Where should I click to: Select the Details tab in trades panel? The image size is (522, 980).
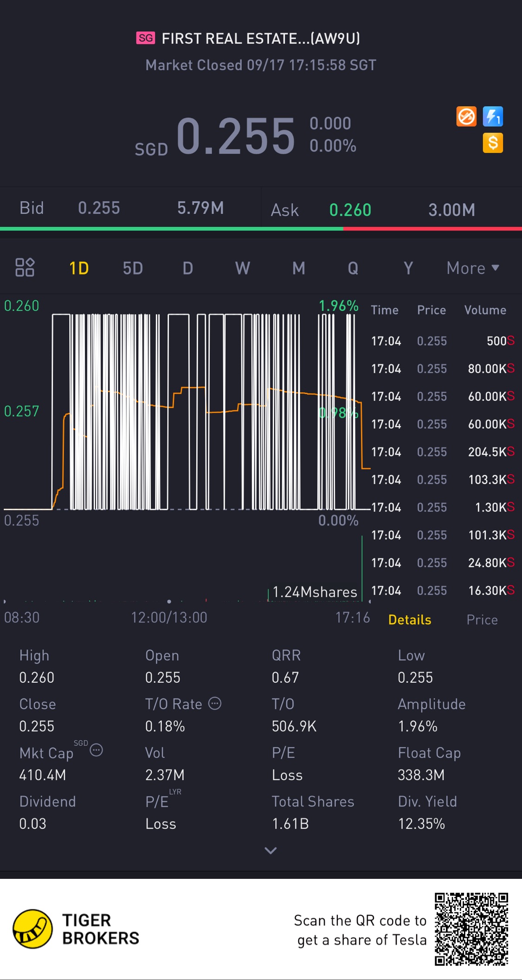click(x=410, y=620)
